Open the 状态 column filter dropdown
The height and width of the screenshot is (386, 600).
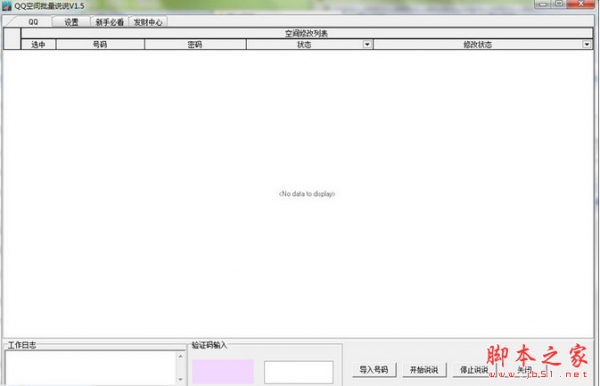pos(367,44)
